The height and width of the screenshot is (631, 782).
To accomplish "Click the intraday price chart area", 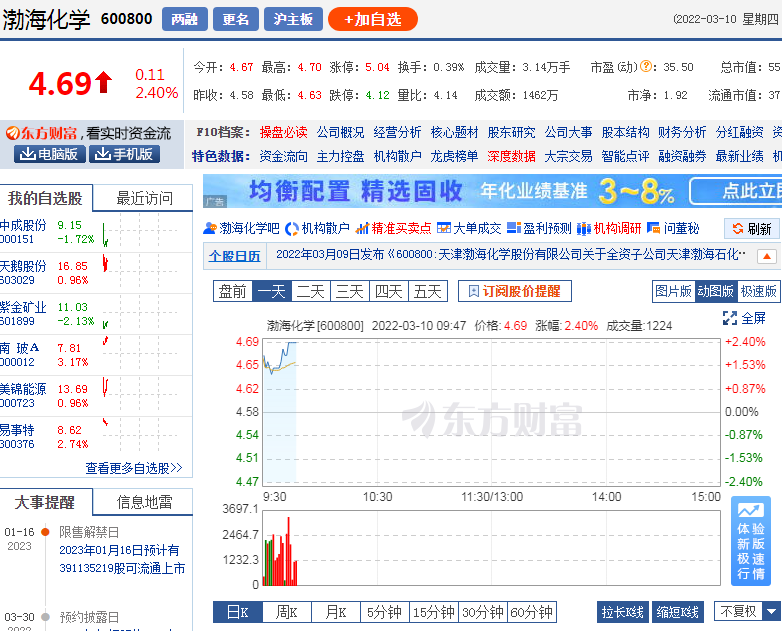I will tap(491, 412).
